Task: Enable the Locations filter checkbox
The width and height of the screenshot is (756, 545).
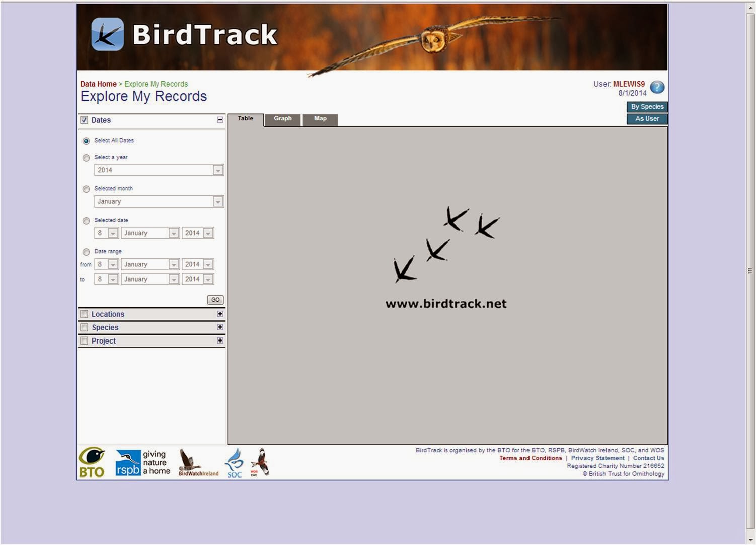Action: click(84, 314)
